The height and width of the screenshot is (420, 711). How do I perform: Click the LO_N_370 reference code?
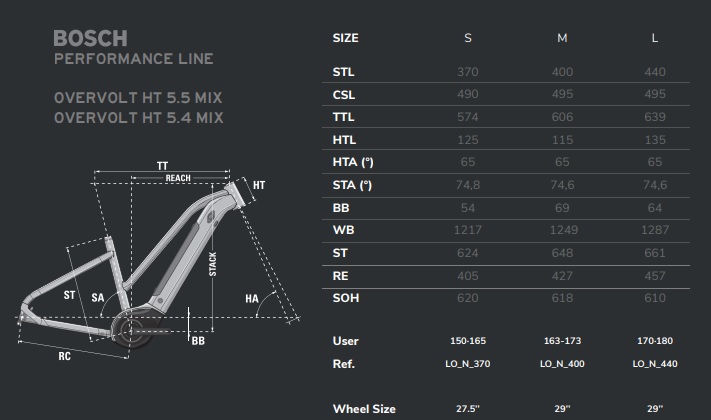pos(468,364)
